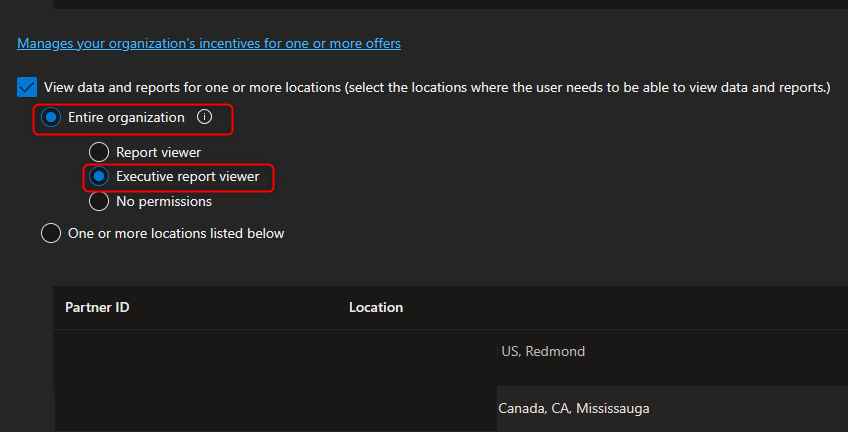The height and width of the screenshot is (432, 848).
Task: Untick the View data and reports checkbox
Action: tap(26, 87)
